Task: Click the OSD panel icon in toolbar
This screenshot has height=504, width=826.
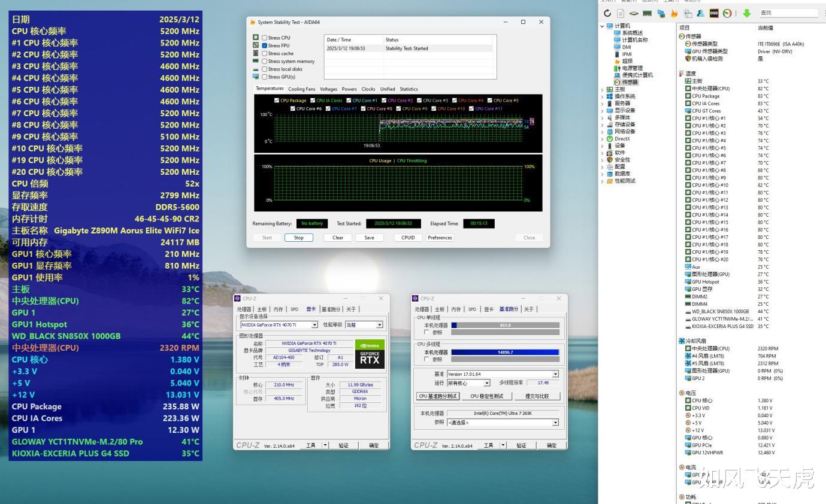Action: click(714, 13)
